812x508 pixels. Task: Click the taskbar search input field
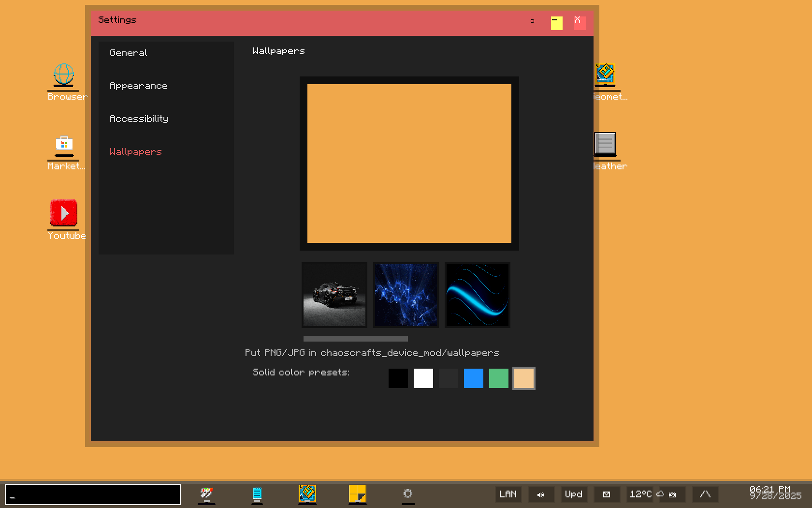pyautogui.click(x=93, y=494)
